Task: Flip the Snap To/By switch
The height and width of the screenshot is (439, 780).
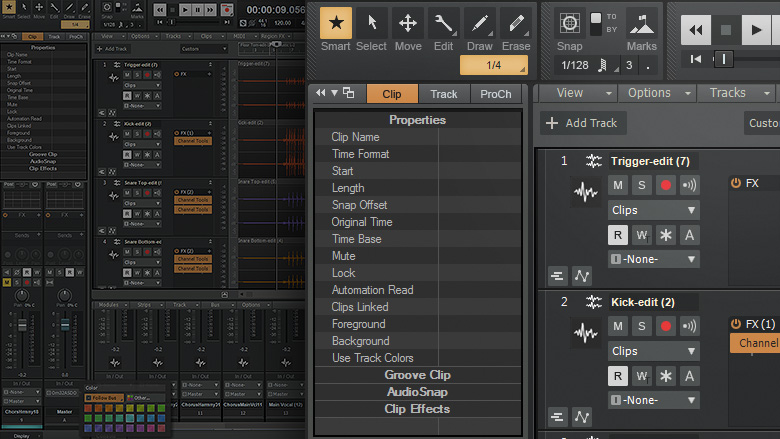Action: click(595, 23)
